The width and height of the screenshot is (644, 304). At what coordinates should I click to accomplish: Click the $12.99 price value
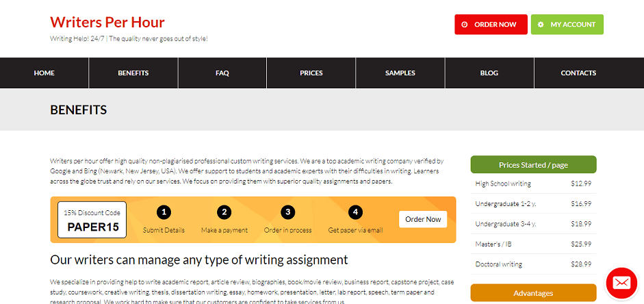(x=581, y=183)
